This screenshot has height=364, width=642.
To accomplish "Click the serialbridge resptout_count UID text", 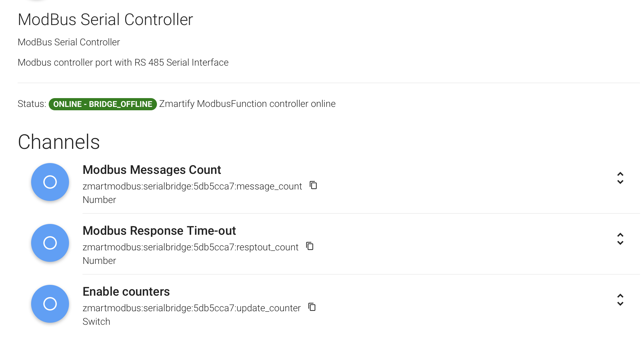I will pyautogui.click(x=190, y=247).
